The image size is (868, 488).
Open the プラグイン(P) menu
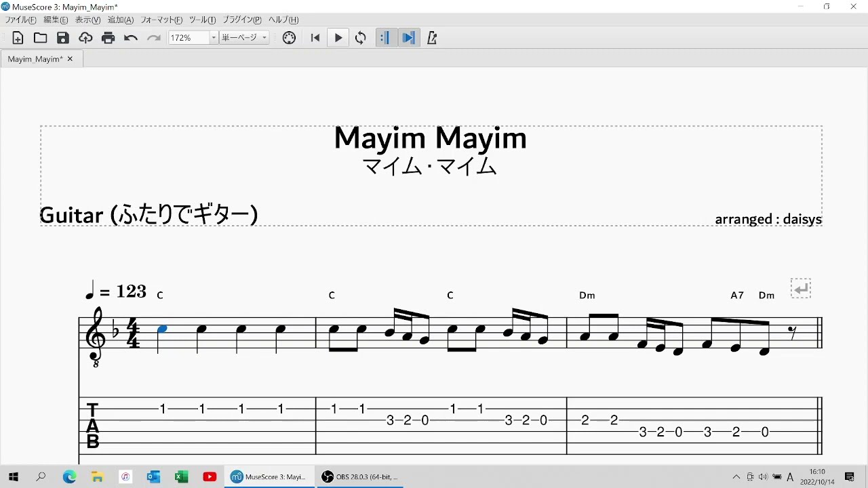click(242, 20)
